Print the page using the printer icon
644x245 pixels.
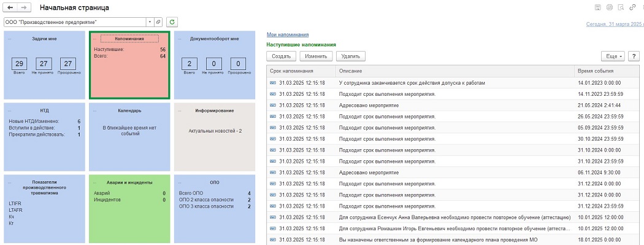tap(610, 7)
